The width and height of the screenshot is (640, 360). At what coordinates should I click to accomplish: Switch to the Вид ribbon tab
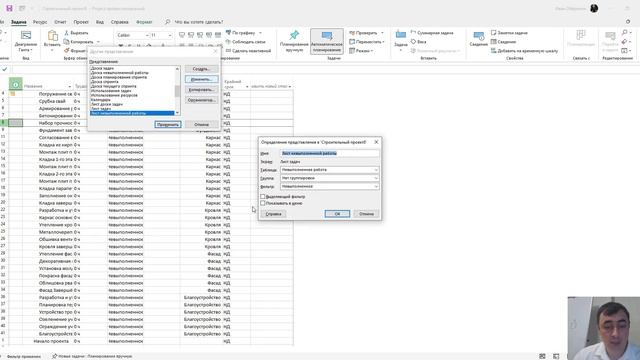pos(100,22)
